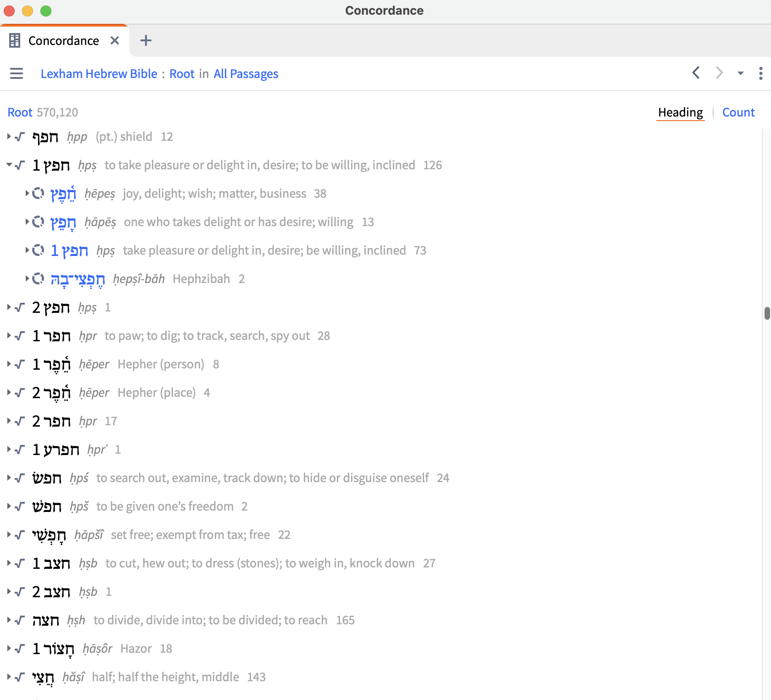Viewport: 771px width, 700px height.
Task: Expand the Hazor root entry
Action: coord(9,649)
